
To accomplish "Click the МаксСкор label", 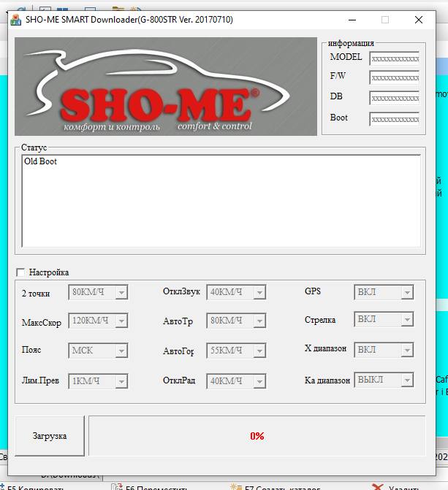I will coord(42,323).
